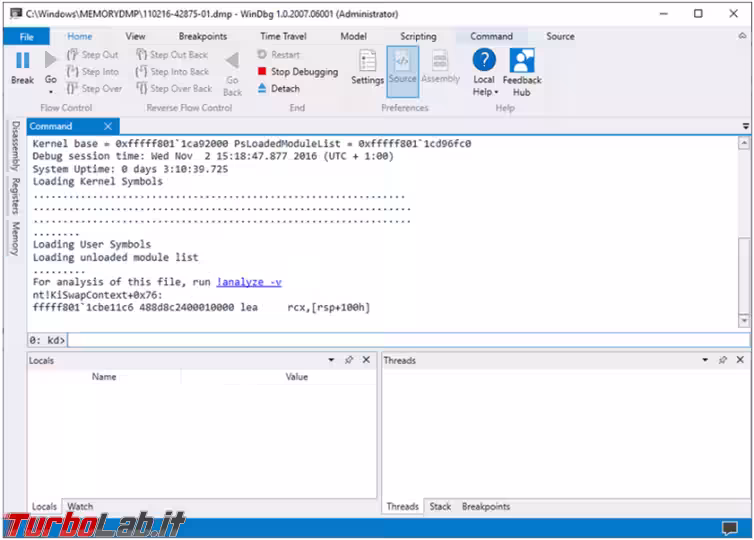Pin the Threads panel

(722, 360)
